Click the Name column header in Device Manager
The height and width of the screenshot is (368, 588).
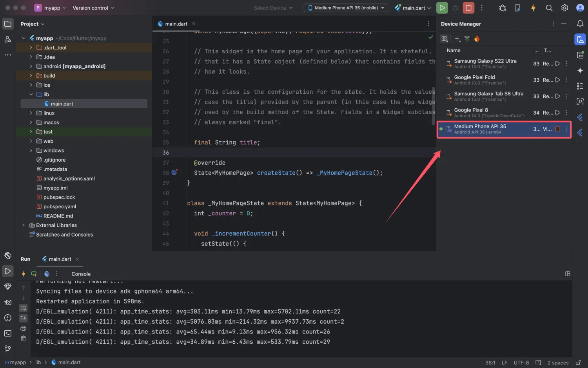[x=454, y=51]
